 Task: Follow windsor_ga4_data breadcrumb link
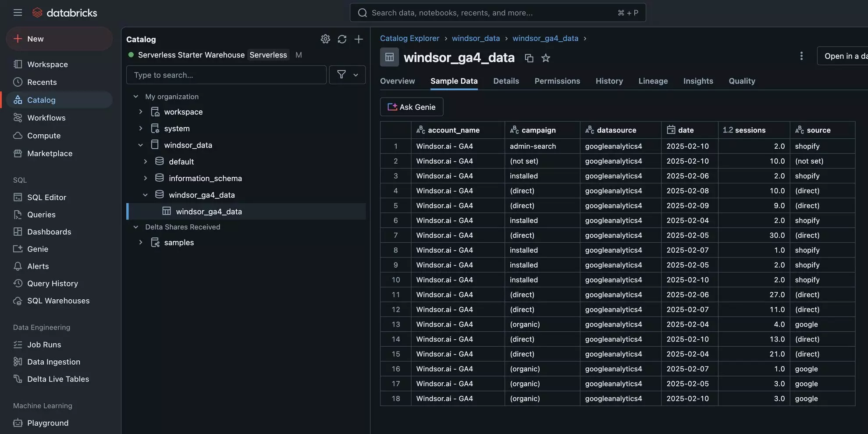coord(545,38)
